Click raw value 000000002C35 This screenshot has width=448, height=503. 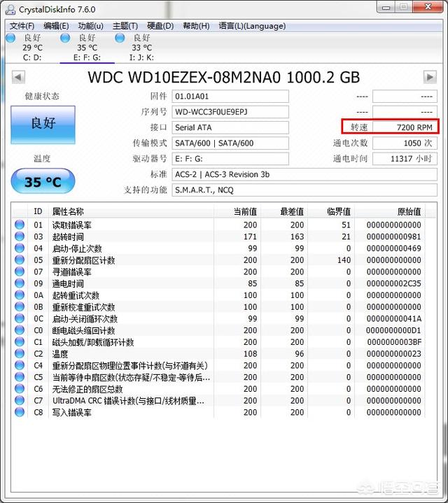394,283
